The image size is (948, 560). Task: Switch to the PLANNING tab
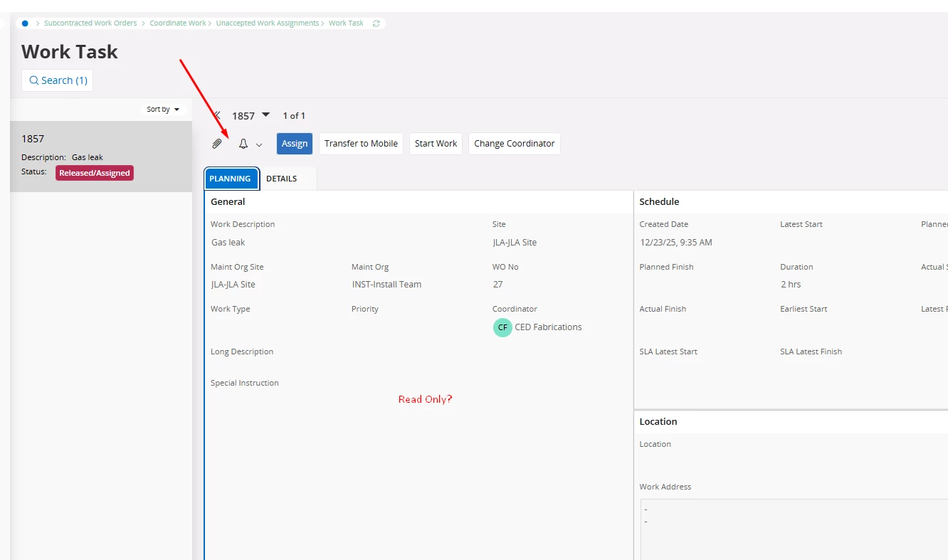coord(230,179)
